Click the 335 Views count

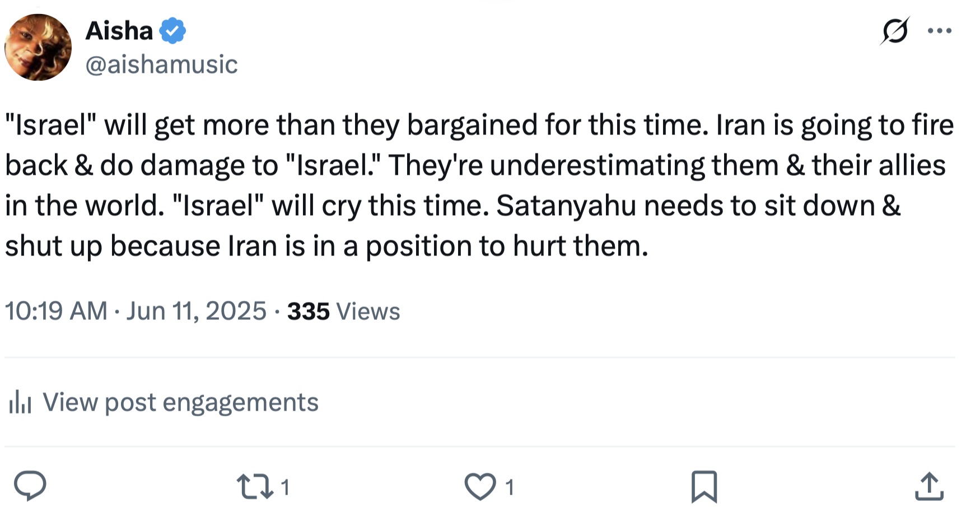[343, 311]
